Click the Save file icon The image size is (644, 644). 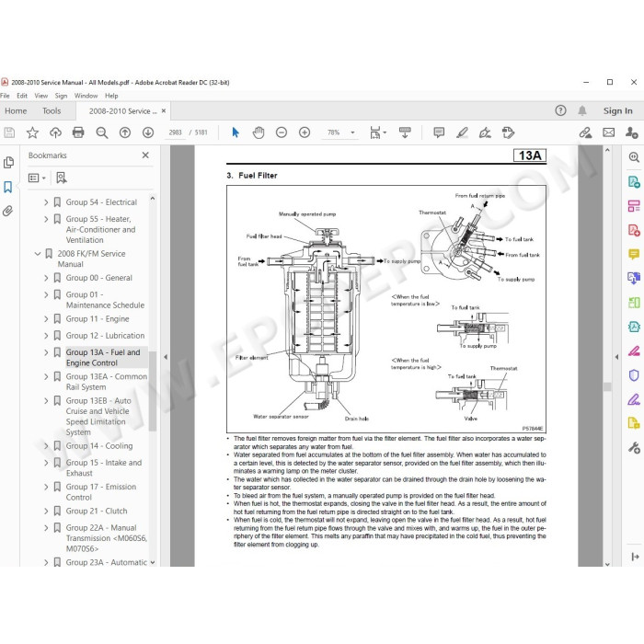[x=9, y=132]
